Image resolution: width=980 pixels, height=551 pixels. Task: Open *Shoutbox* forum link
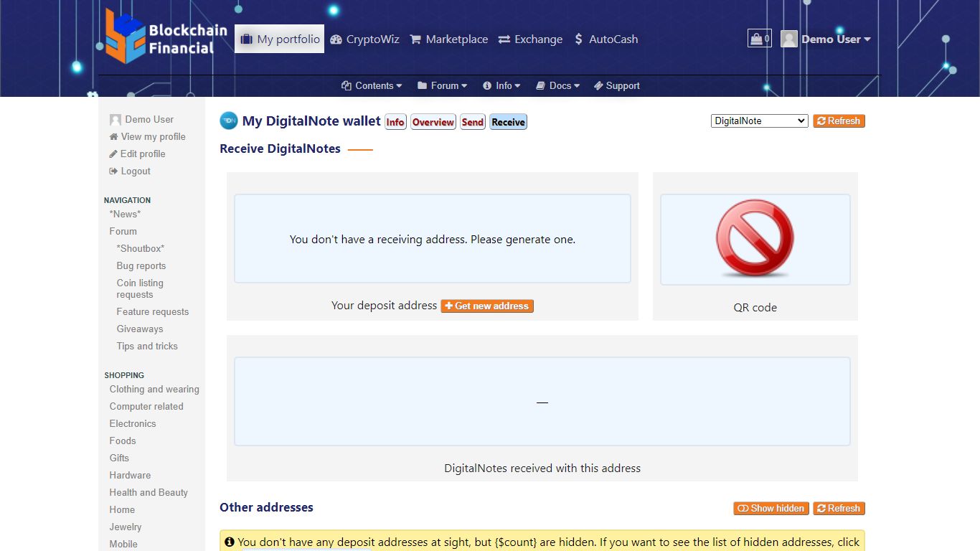[x=141, y=248]
